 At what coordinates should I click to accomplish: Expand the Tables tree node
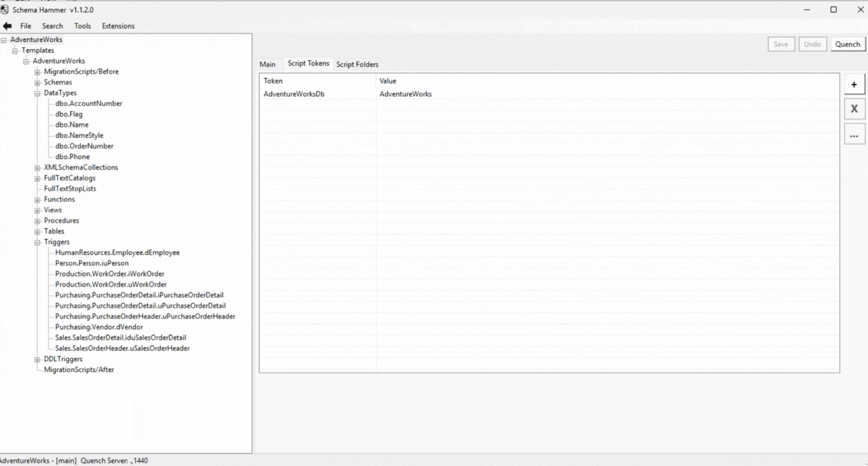[37, 231]
